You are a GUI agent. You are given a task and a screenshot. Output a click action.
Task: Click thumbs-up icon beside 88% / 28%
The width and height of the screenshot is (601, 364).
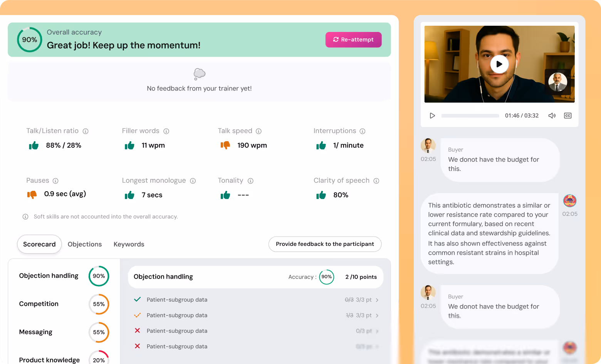pos(34,145)
